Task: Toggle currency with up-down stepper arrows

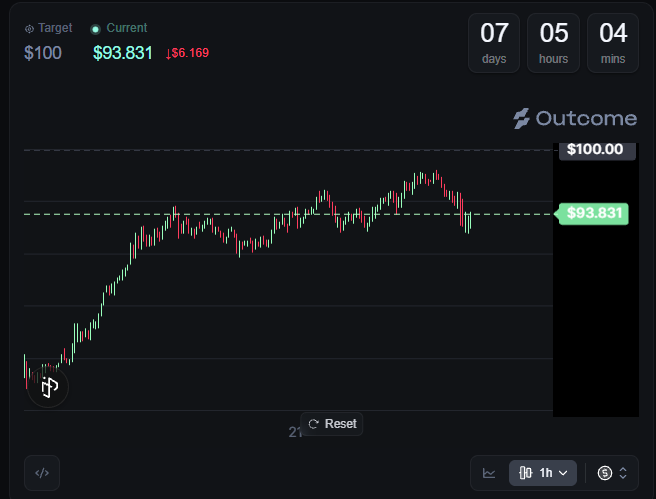Action: coord(623,473)
